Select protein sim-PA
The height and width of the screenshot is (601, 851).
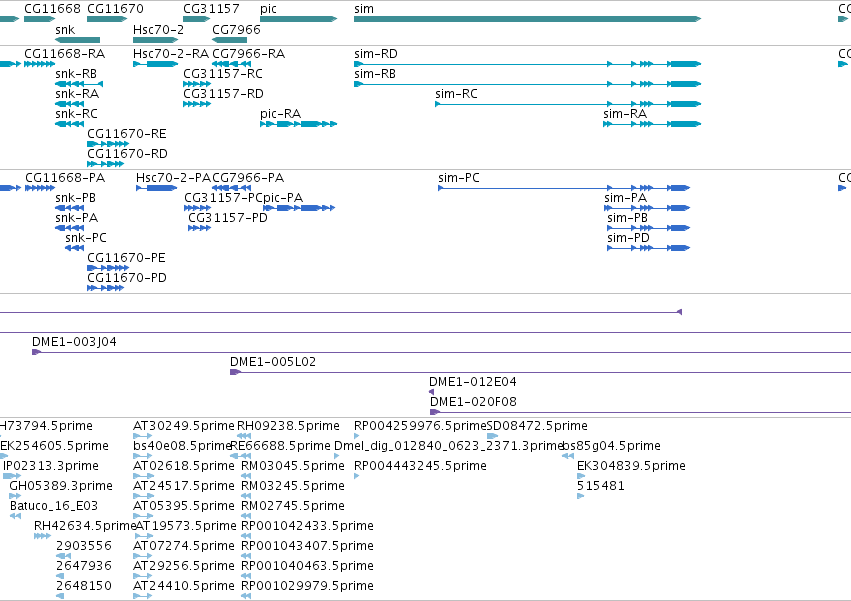click(x=647, y=208)
